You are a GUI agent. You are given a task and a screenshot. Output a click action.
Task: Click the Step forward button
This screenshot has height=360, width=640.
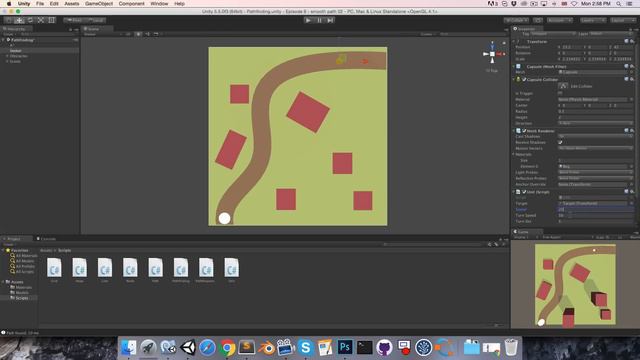[x=330, y=20]
